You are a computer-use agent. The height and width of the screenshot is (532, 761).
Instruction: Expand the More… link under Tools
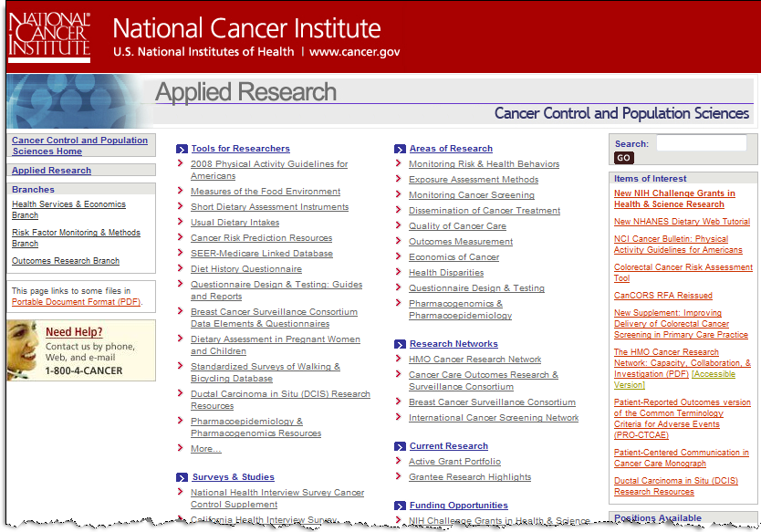[205, 449]
